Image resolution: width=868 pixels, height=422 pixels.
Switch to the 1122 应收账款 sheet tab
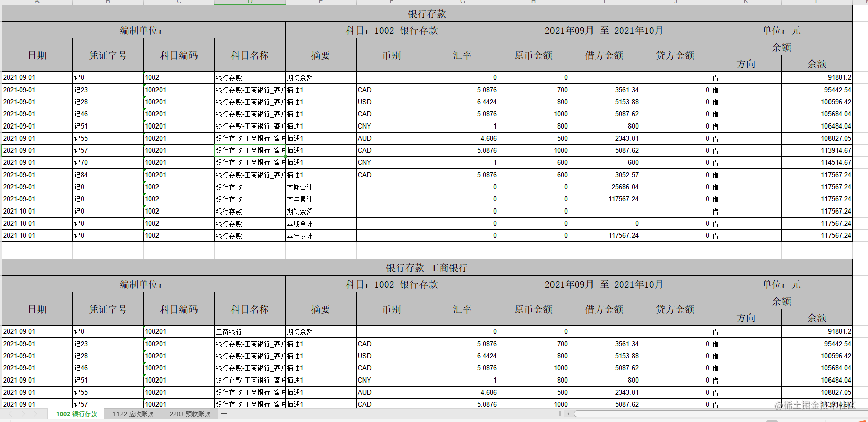(133, 414)
